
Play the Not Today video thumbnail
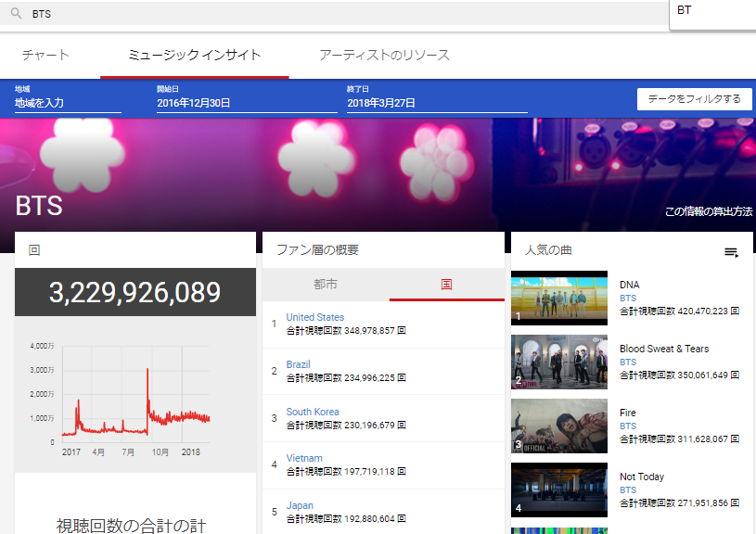pyautogui.click(x=559, y=490)
